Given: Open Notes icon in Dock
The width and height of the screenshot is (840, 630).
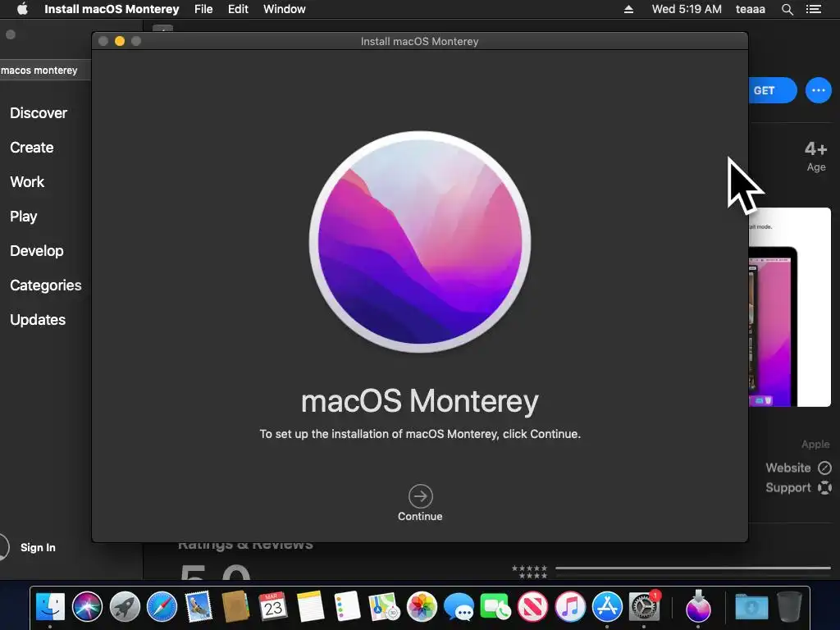Looking at the screenshot, I should tap(310, 607).
